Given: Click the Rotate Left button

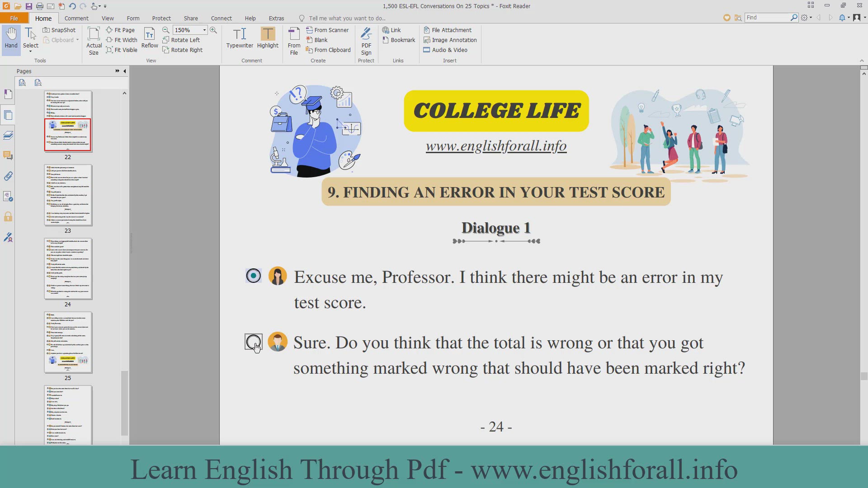Looking at the screenshot, I should point(181,40).
